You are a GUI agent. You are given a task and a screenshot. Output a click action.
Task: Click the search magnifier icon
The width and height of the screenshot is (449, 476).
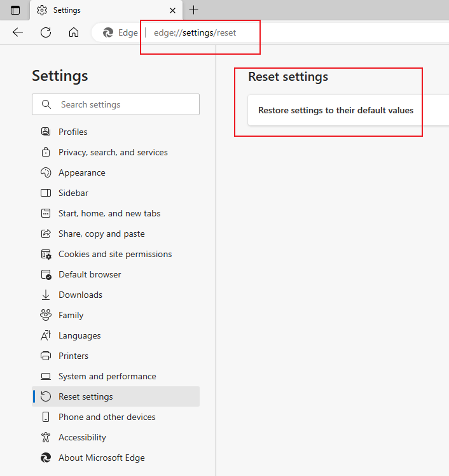point(46,104)
